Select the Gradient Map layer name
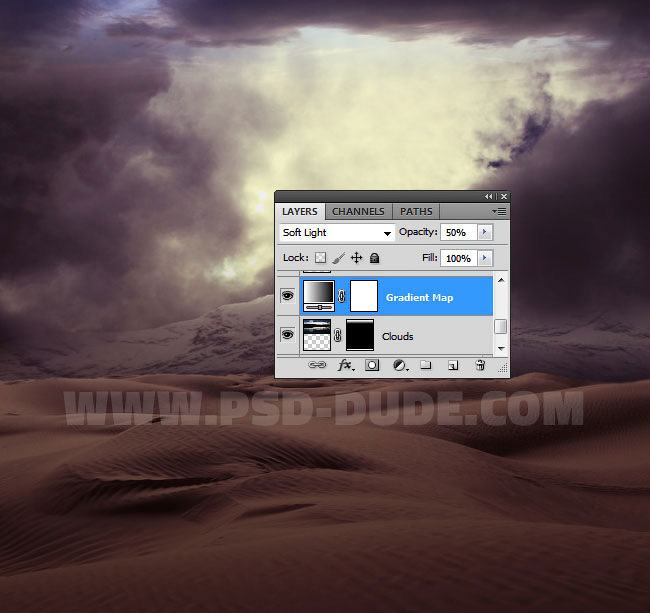 click(x=420, y=298)
